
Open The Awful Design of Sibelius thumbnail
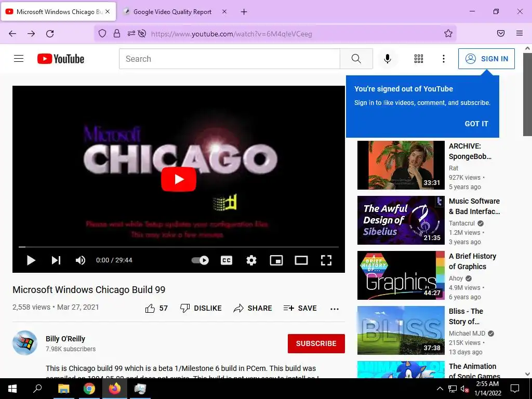[401, 220]
